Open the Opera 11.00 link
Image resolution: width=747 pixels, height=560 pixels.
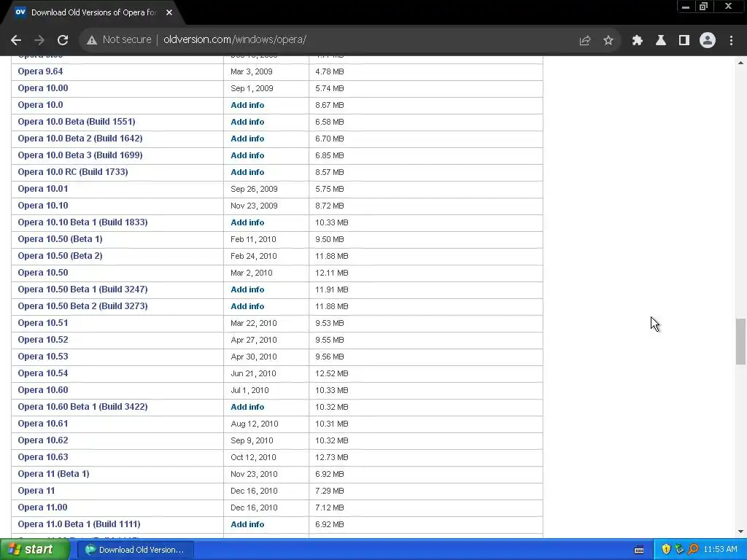click(x=42, y=507)
